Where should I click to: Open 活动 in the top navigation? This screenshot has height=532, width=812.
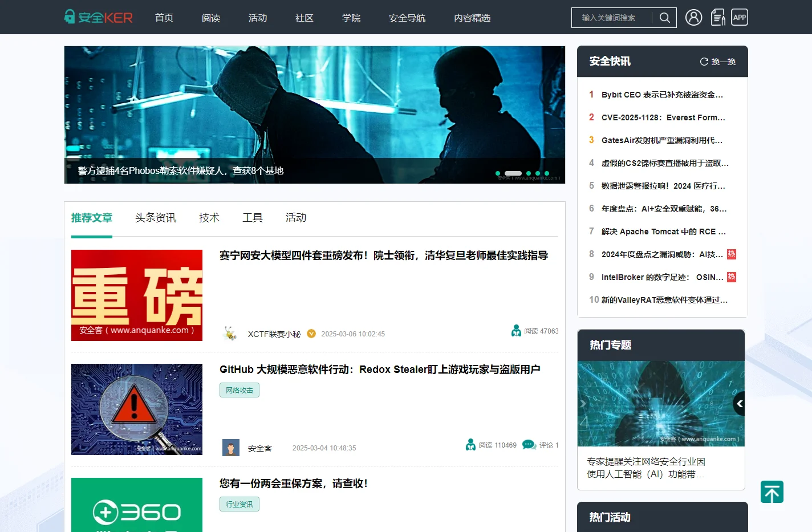[258, 18]
